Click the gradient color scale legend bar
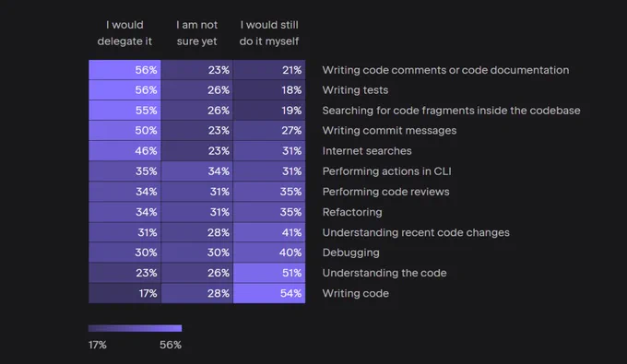The height and width of the screenshot is (364, 627). (136, 328)
